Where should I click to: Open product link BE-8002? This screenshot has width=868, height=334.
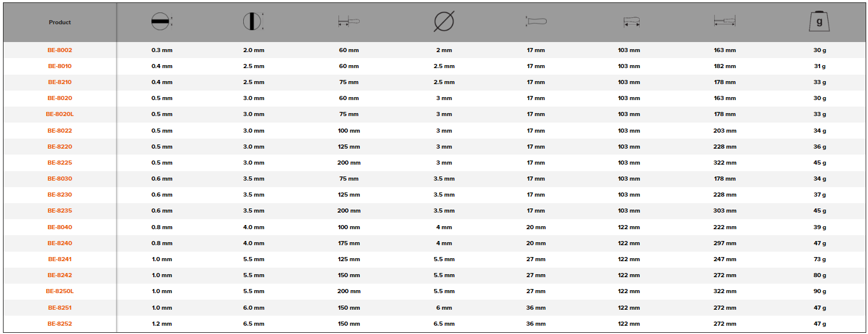pyautogui.click(x=60, y=50)
